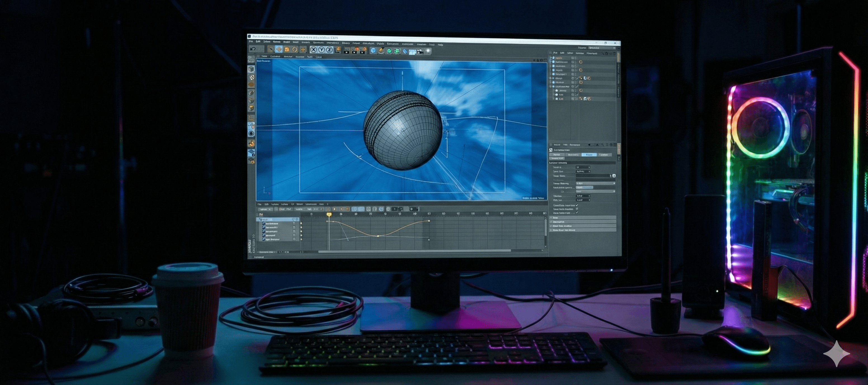Open the Edit menu in menu bar

258,41
